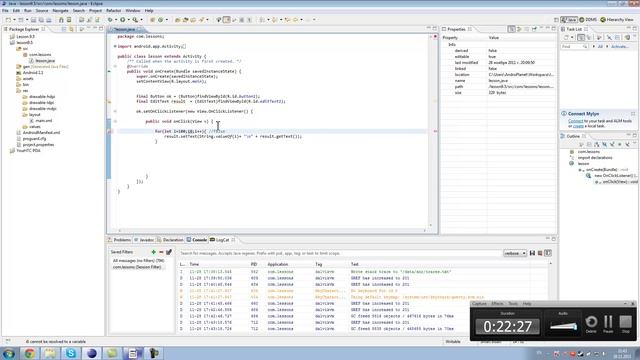Click the Debug dropdown arrow in toolbar
Screen dimensions: 640x360
pyautogui.click(x=116, y=20)
